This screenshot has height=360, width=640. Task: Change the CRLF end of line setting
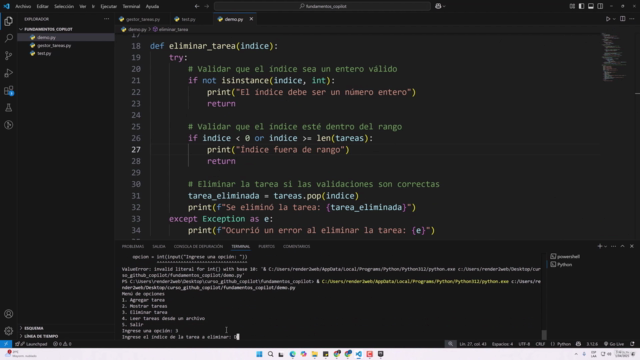pos(540,344)
